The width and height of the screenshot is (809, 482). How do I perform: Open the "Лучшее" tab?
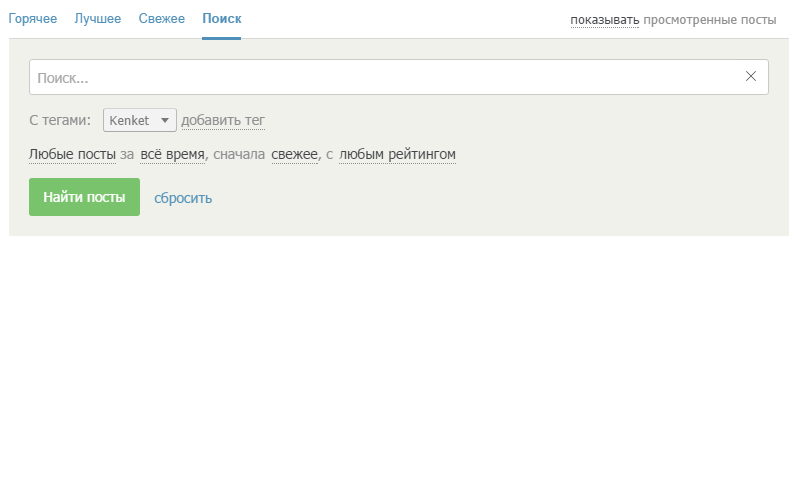click(x=98, y=19)
